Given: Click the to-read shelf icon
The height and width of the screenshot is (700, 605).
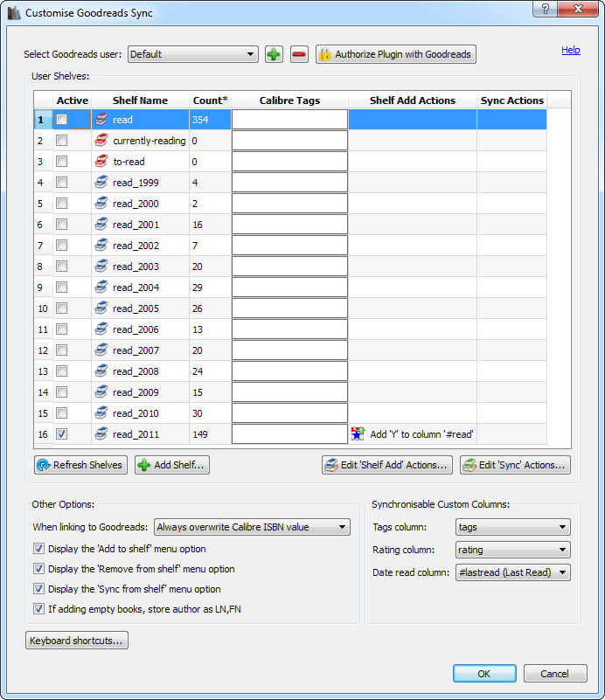Looking at the screenshot, I should tap(101, 161).
